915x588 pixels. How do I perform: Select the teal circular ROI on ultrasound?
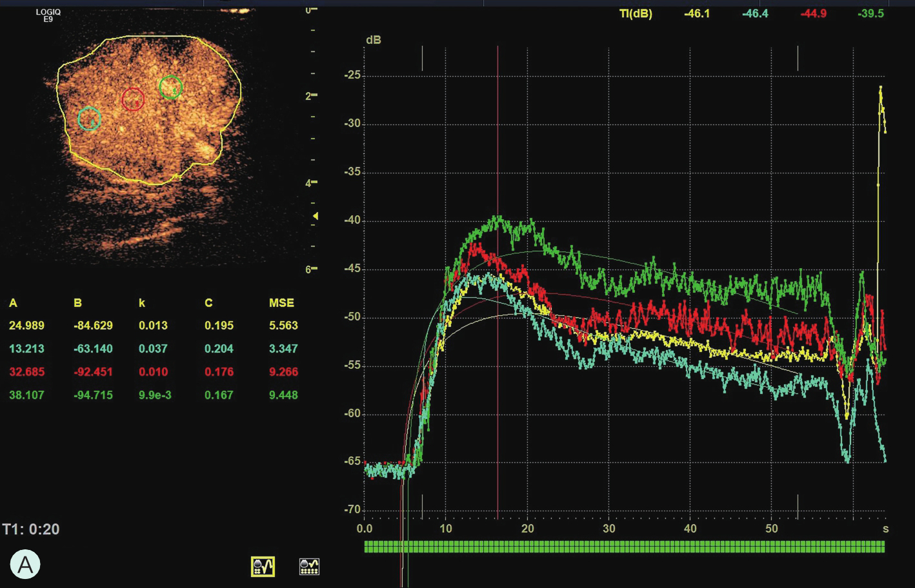coord(90,119)
